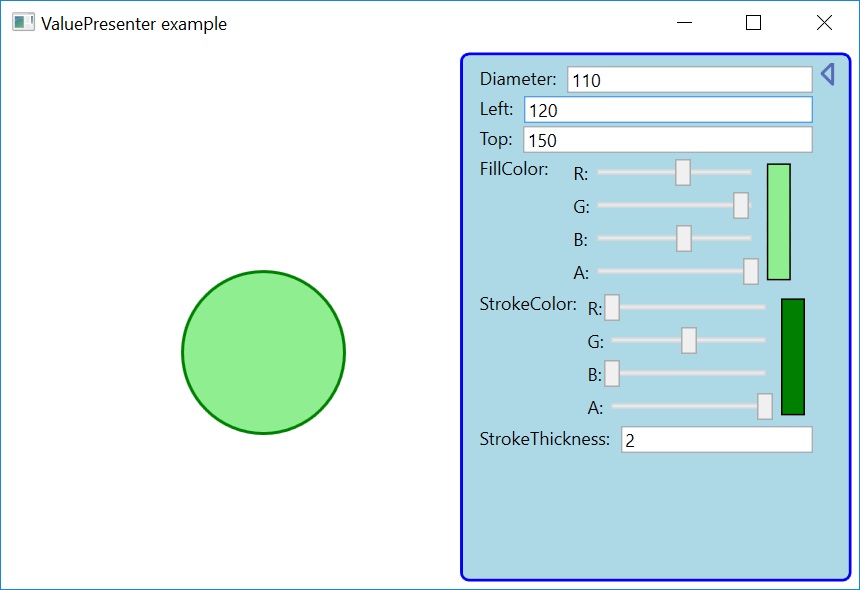This screenshot has height=590, width=860.
Task: Click the FillColor G slider thumb
Action: click(741, 206)
